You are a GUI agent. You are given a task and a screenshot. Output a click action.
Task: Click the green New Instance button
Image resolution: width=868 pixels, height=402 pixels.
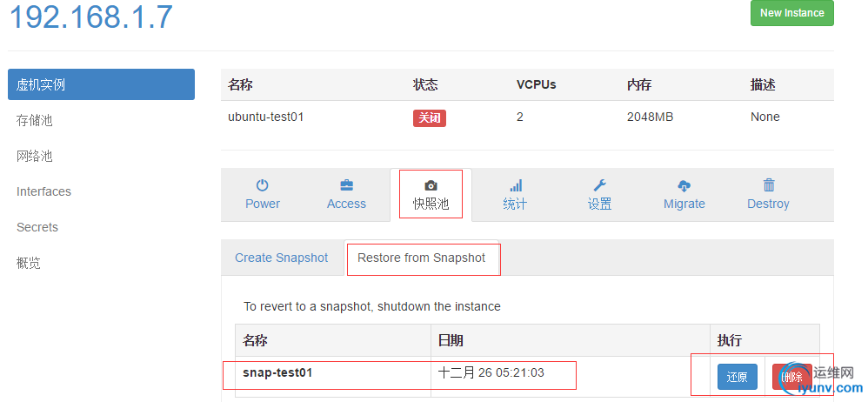[x=791, y=13]
